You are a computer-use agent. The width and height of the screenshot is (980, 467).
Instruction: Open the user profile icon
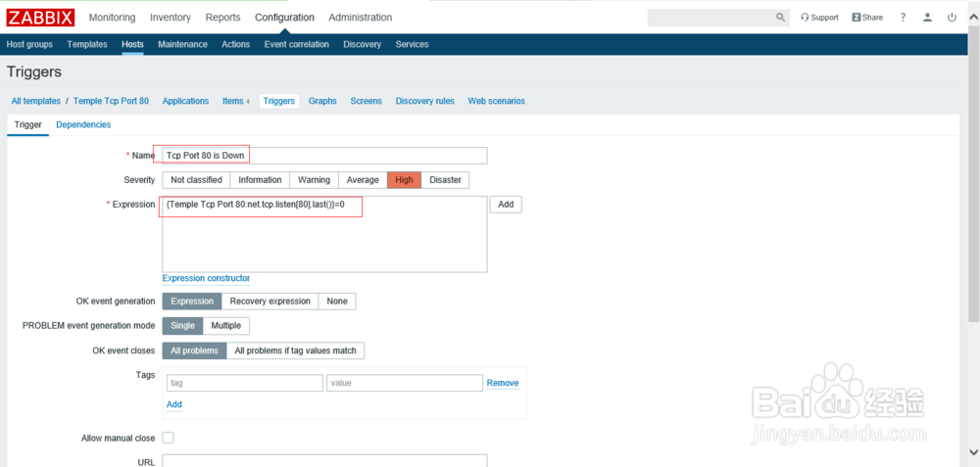click(x=928, y=18)
